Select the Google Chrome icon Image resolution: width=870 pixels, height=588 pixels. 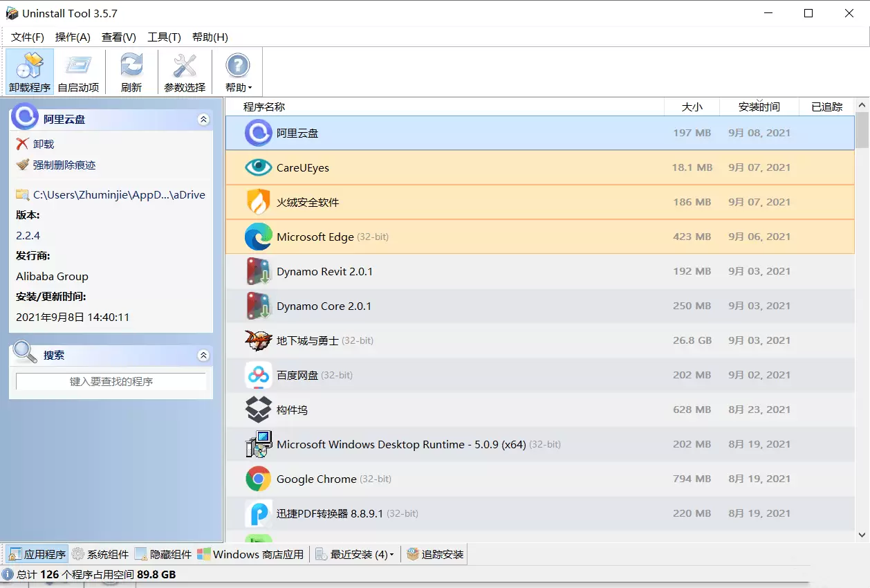(259, 479)
